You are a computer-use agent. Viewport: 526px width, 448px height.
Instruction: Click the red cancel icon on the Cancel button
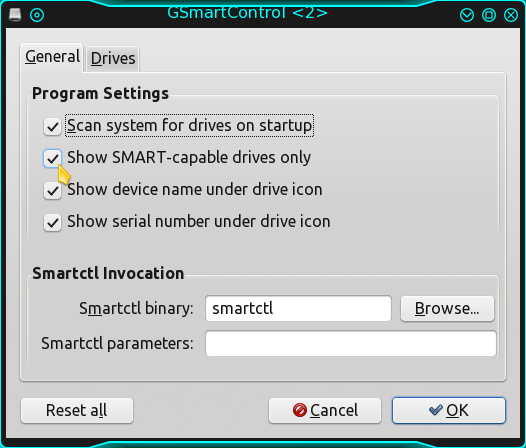click(x=300, y=410)
